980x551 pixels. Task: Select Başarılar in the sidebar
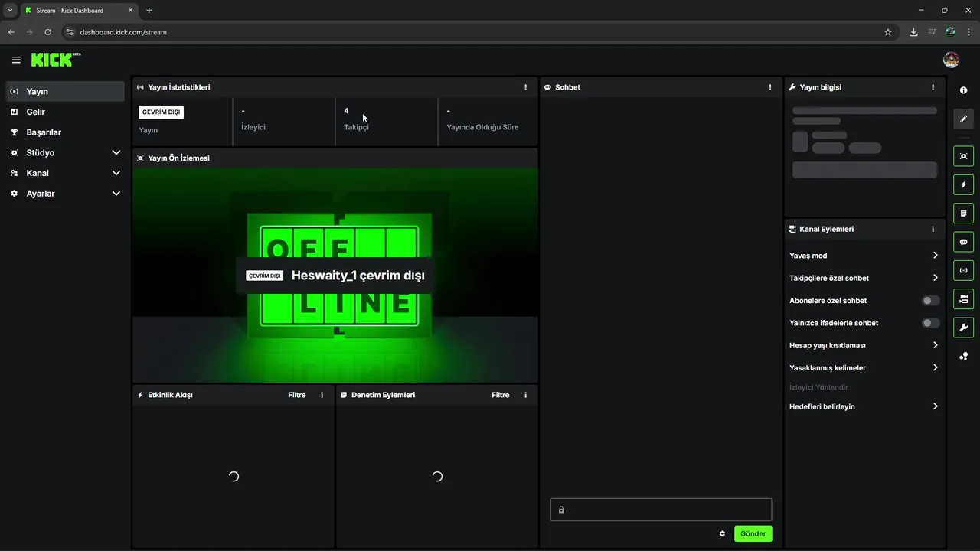pyautogui.click(x=65, y=132)
